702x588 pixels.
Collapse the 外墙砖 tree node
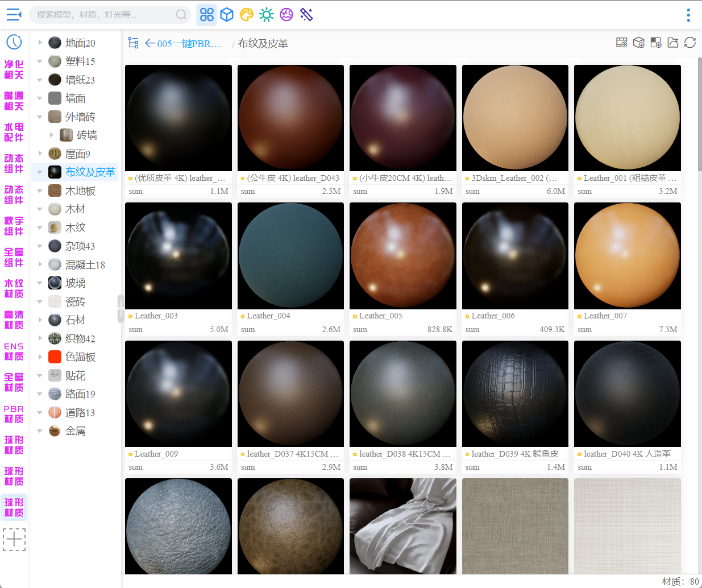pyautogui.click(x=40, y=117)
